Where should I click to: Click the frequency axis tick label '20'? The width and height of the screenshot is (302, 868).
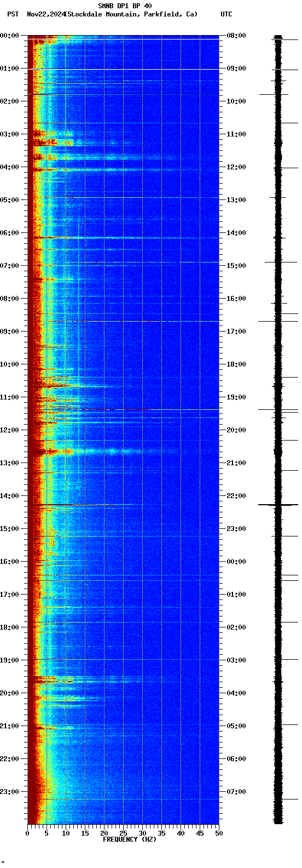(x=104, y=833)
